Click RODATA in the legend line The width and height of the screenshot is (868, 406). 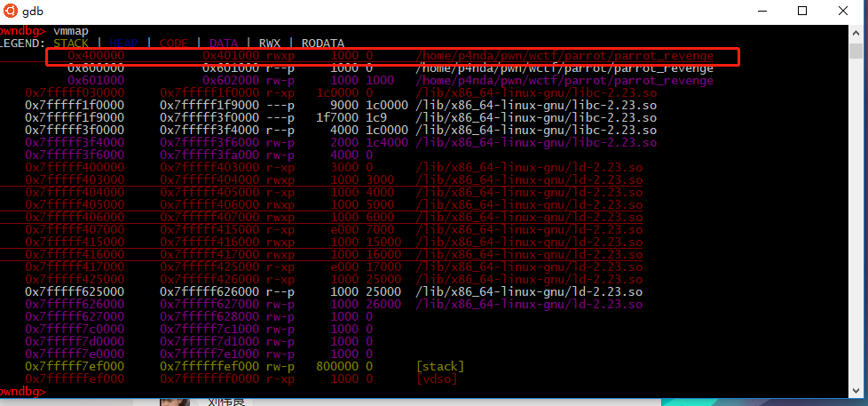pyautogui.click(x=323, y=44)
